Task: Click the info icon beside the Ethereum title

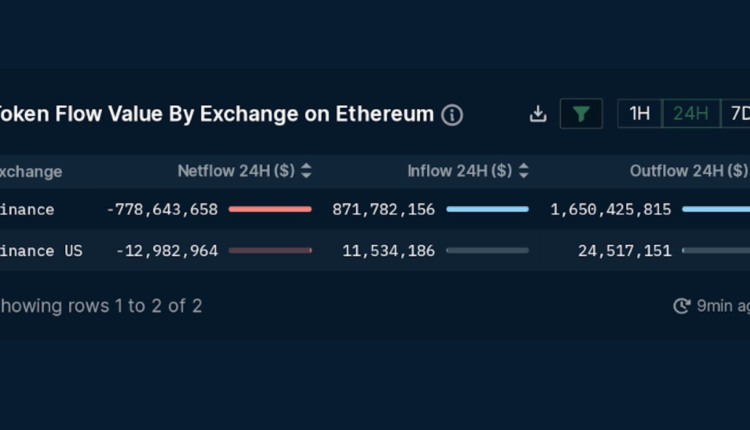Action: [452, 114]
